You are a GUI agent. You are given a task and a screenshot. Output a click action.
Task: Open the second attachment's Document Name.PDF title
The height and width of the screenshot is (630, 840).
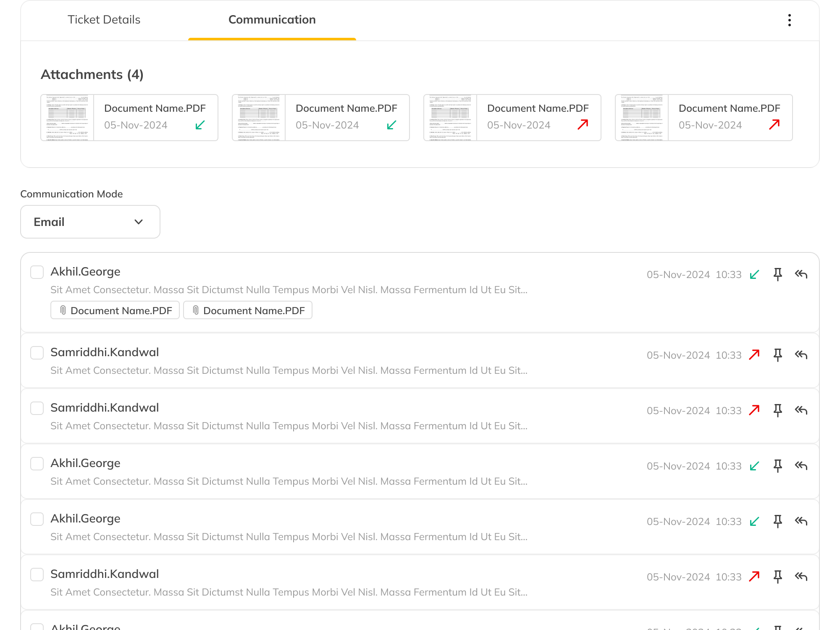coord(346,108)
